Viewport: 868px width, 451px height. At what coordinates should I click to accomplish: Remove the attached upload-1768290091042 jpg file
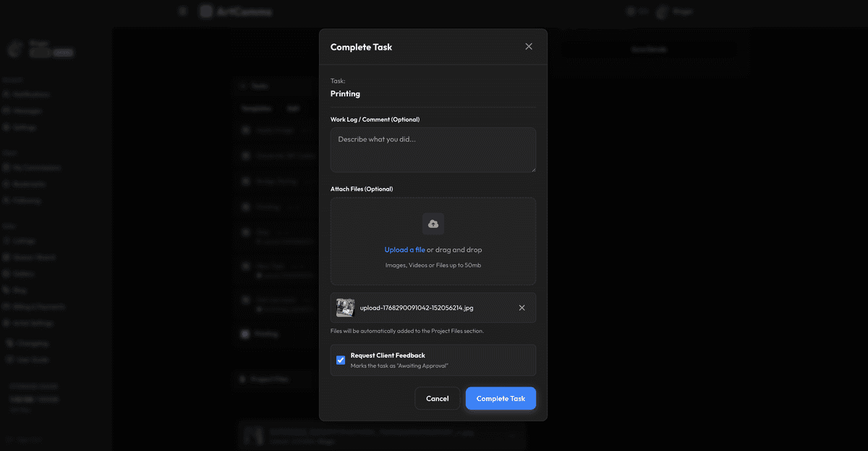(522, 307)
